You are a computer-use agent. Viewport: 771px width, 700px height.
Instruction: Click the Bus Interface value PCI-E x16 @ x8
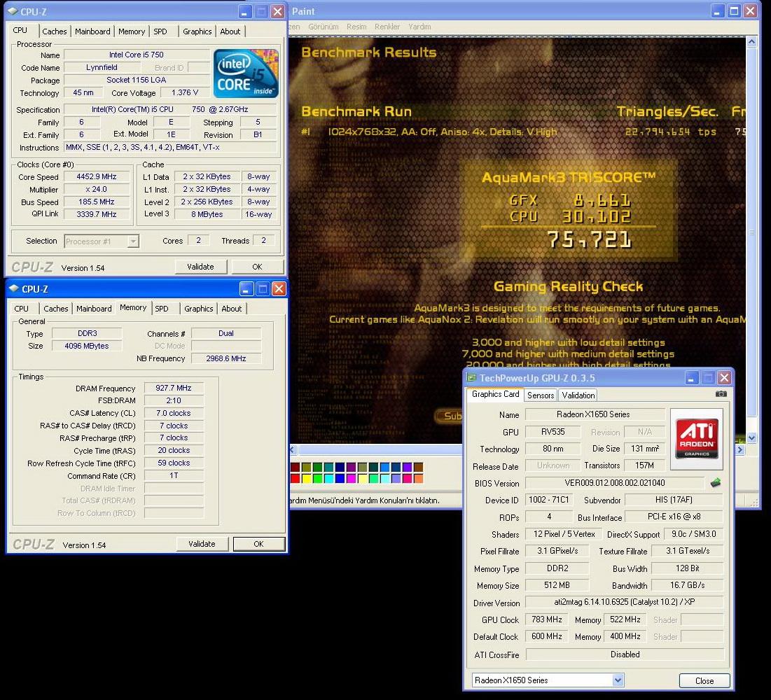pos(674,517)
